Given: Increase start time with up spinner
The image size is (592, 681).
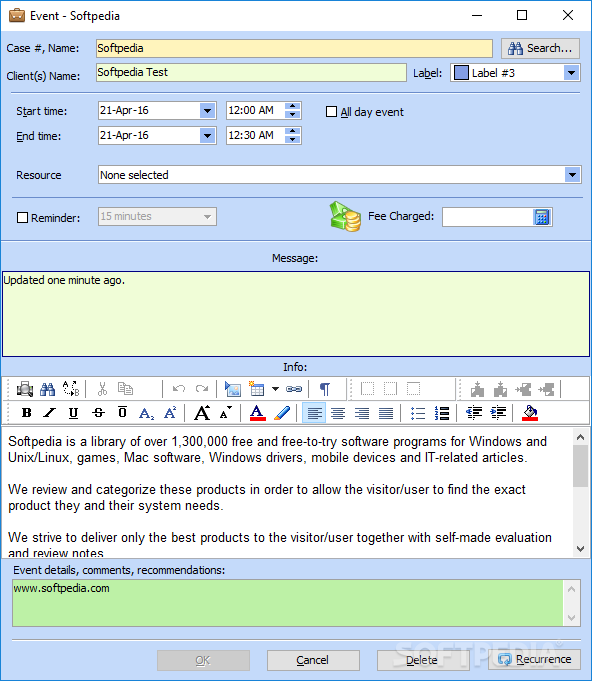Looking at the screenshot, I should [x=293, y=106].
